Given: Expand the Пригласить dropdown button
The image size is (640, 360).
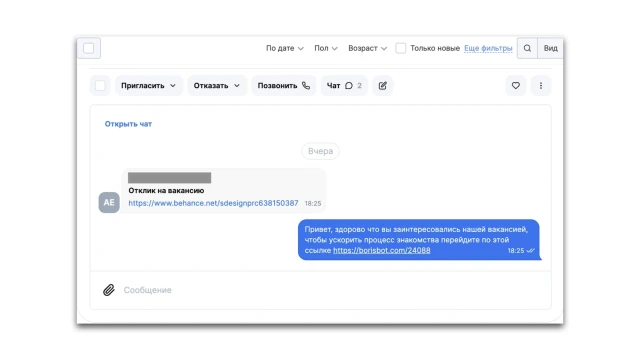Looking at the screenshot, I should click(149, 86).
